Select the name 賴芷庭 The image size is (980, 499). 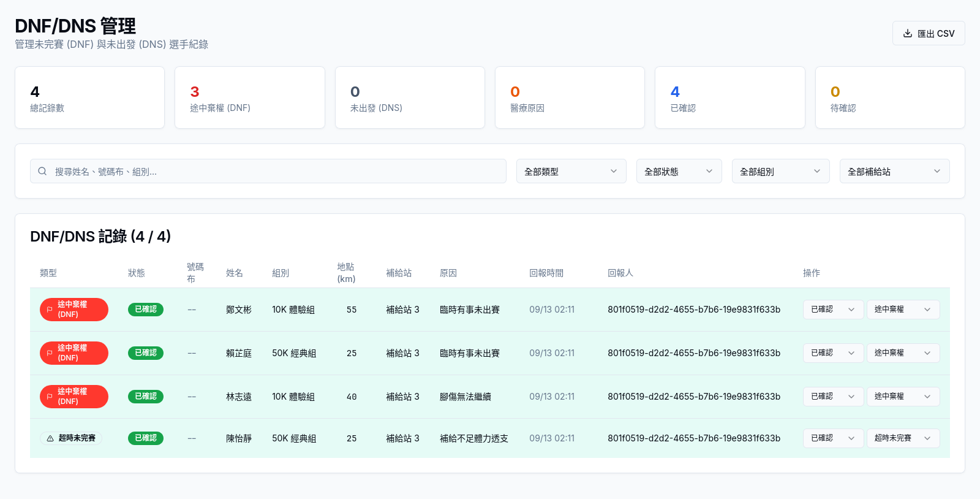tap(239, 353)
